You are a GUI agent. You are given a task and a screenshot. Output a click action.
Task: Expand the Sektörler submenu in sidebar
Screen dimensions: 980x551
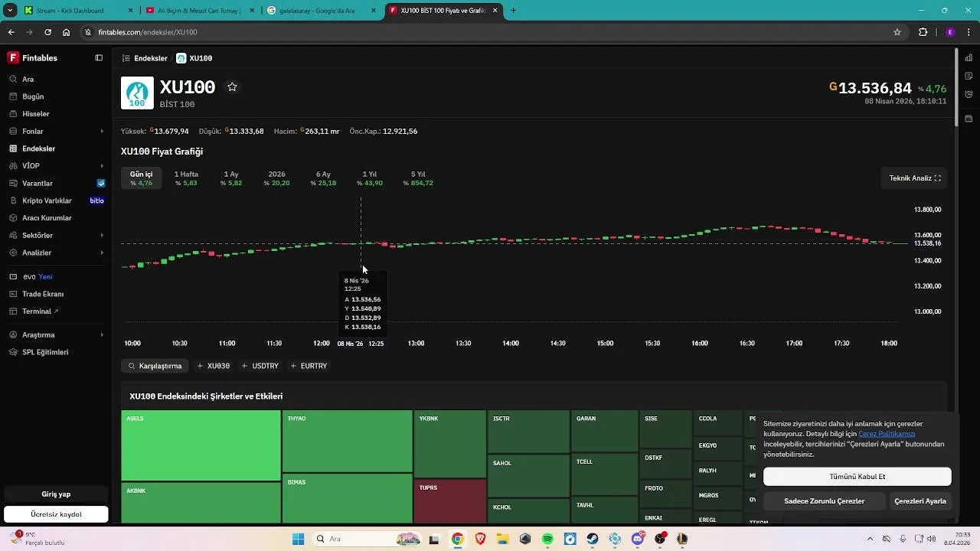[102, 236]
